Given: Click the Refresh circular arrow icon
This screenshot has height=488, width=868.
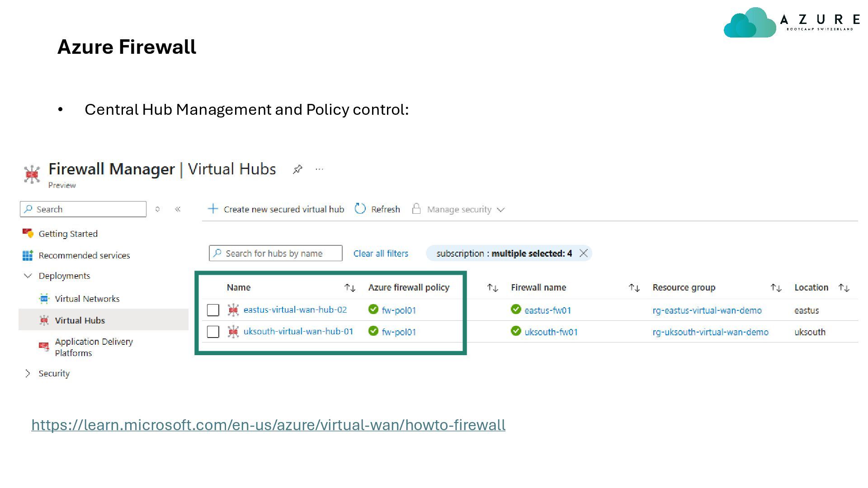Looking at the screenshot, I should (x=360, y=209).
